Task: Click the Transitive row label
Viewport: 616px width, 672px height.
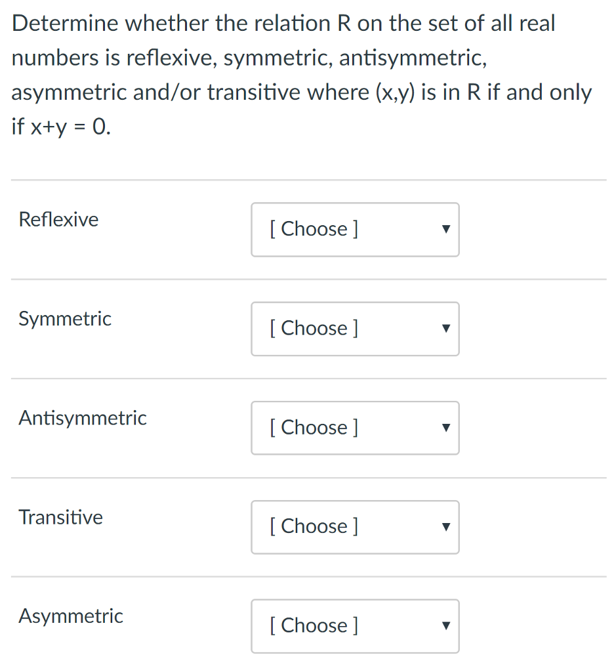Action: [60, 517]
